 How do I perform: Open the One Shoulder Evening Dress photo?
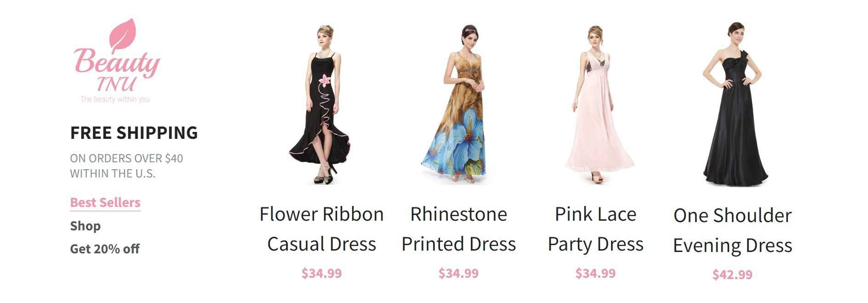732,104
